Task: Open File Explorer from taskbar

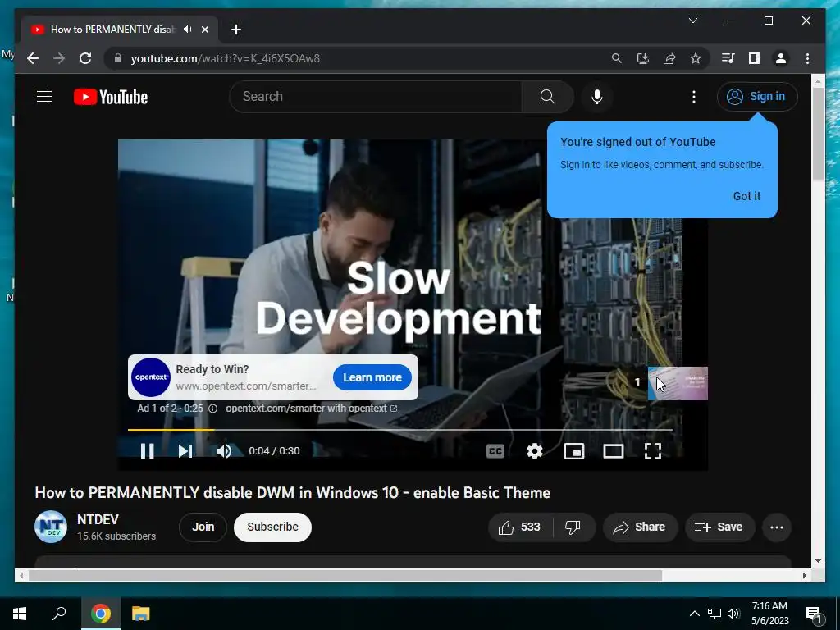Action: 141,614
